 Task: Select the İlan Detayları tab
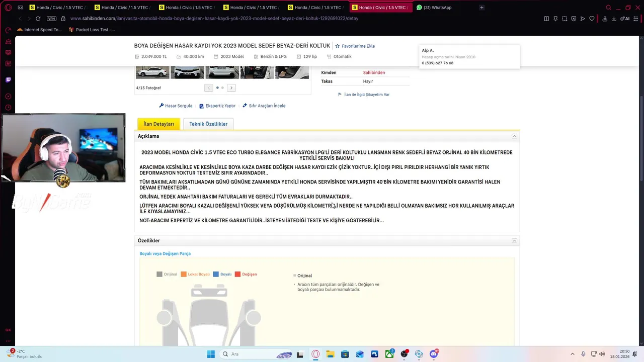pyautogui.click(x=158, y=124)
